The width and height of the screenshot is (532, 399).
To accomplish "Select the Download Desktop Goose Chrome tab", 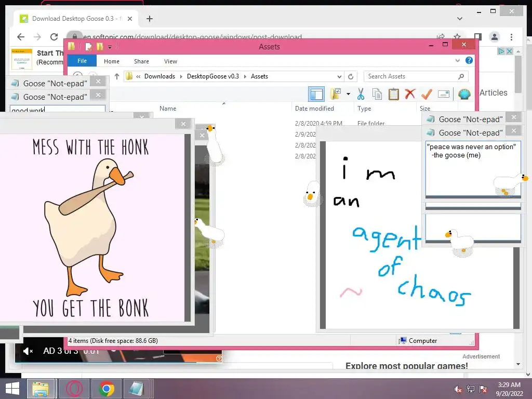I will (x=76, y=19).
